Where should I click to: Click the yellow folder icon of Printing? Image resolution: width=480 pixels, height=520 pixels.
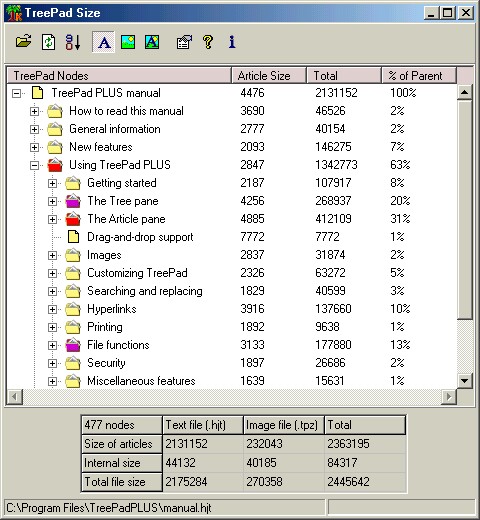pyautogui.click(x=73, y=327)
